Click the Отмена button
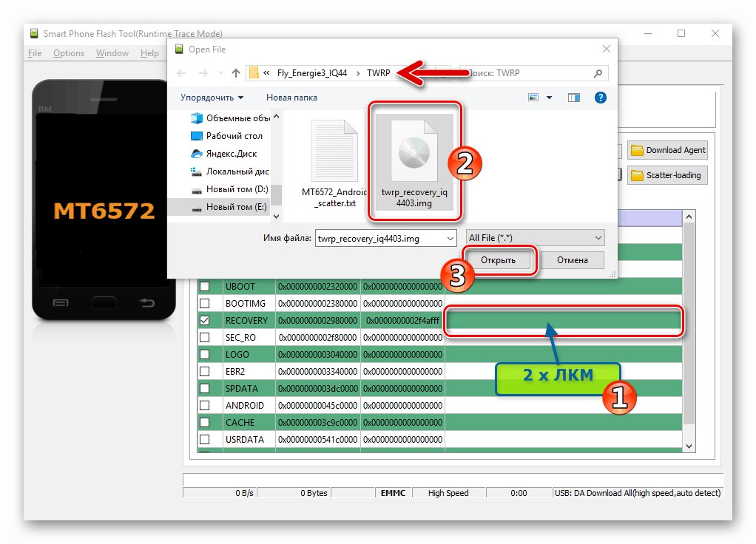 pyautogui.click(x=573, y=260)
